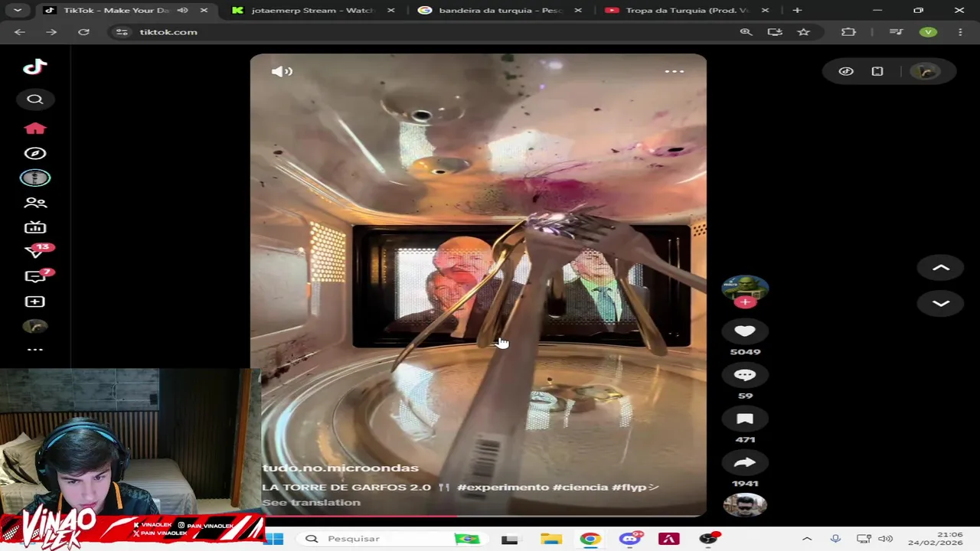Go to previous video with up chevron

pos(941,268)
